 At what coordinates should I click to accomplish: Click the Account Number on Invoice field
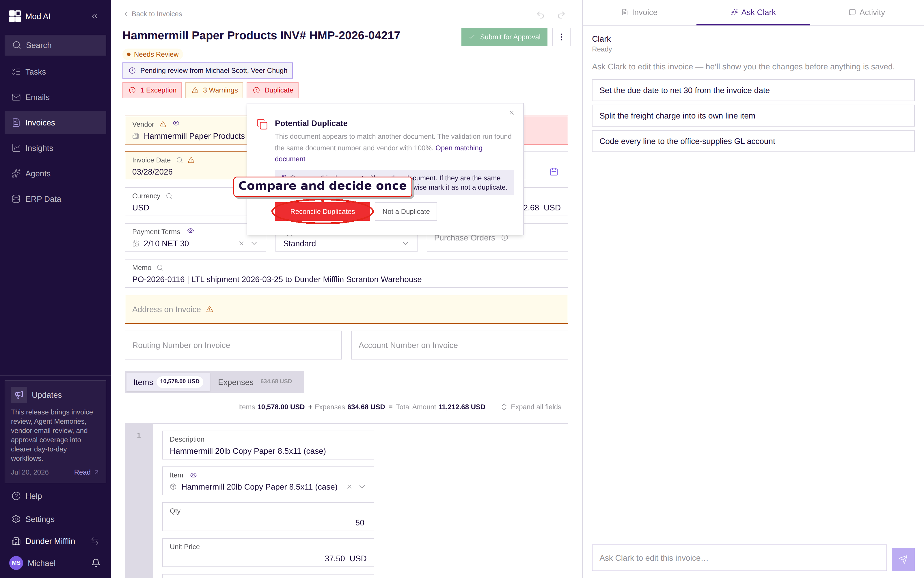[x=459, y=345]
